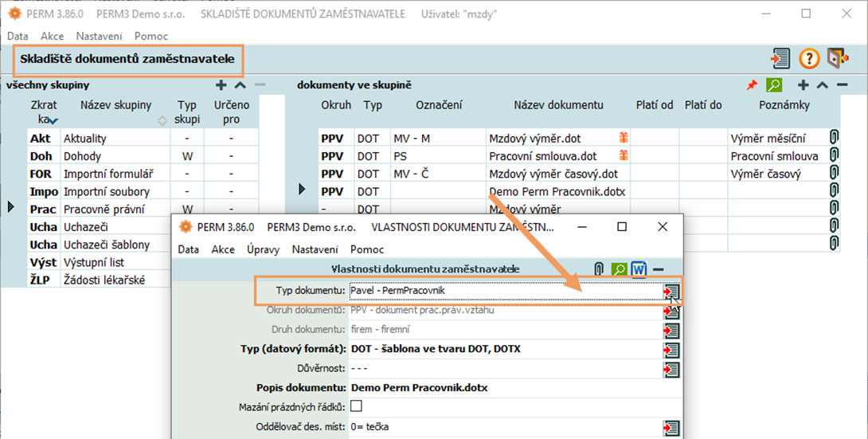Screen dimensions: 868x439
Task: Open document in Word via W icon
Action: click(x=639, y=269)
